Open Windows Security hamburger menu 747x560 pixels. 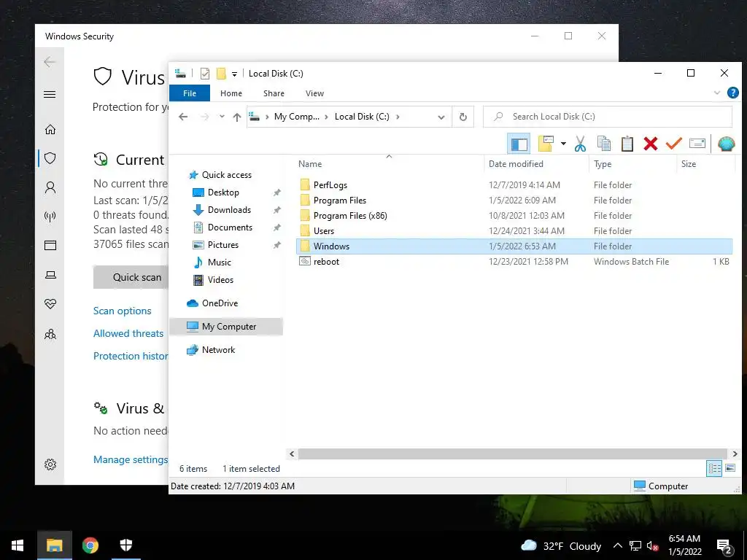[50, 94]
